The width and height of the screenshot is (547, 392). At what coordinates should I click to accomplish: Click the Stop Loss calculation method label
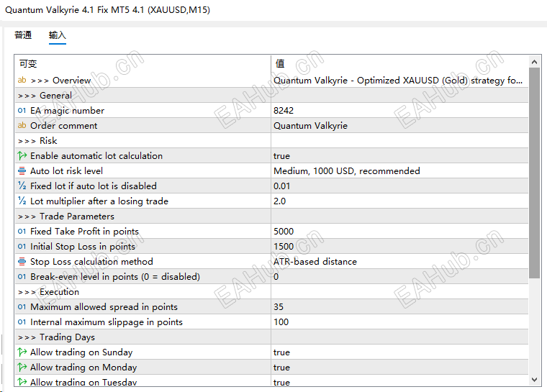click(91, 262)
